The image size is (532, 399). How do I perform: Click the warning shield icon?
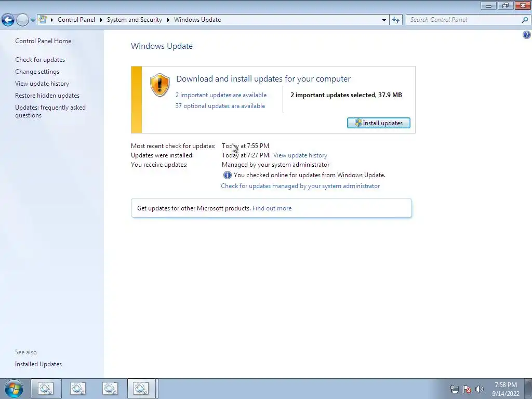point(160,85)
